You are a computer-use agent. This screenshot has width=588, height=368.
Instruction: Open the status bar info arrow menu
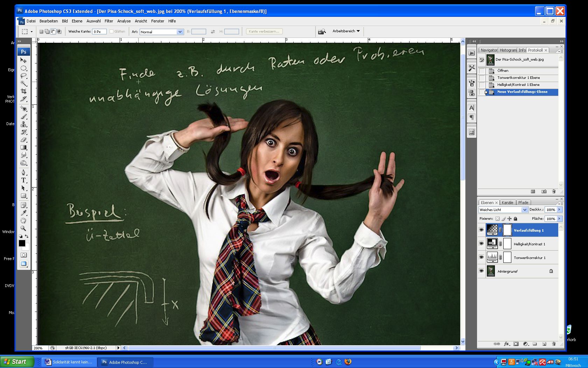coord(118,348)
